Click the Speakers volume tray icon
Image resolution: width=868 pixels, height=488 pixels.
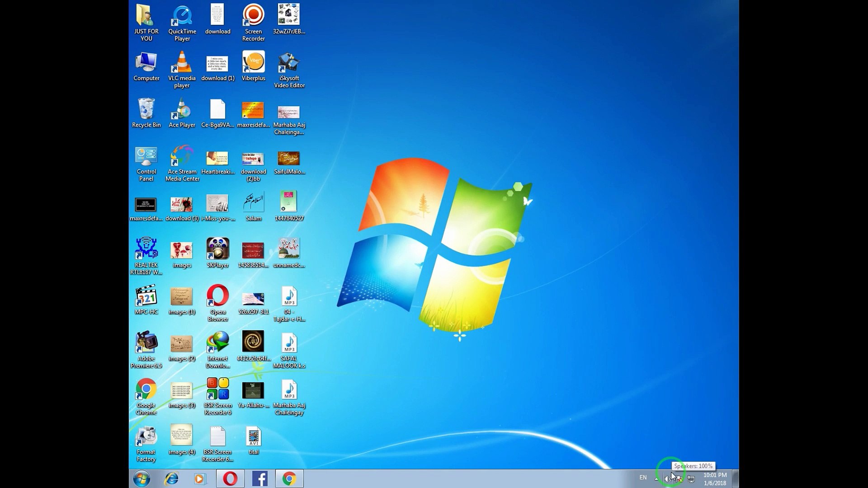pyautogui.click(x=667, y=479)
